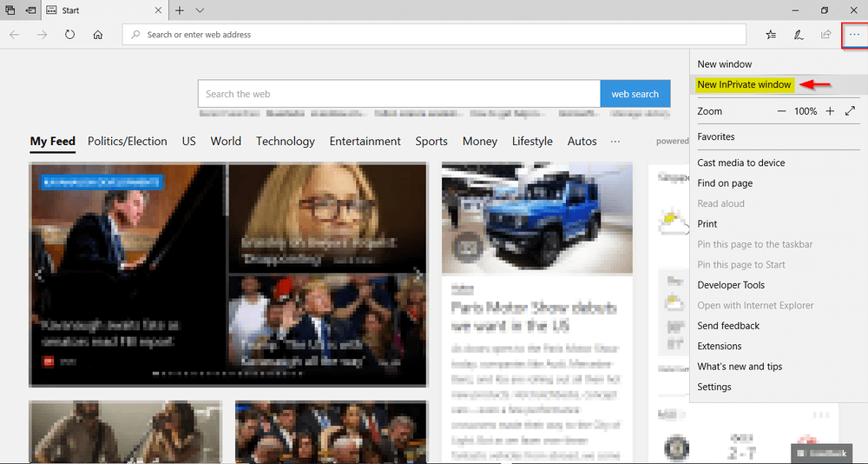
Task: Choose Find on page
Action: click(x=725, y=183)
